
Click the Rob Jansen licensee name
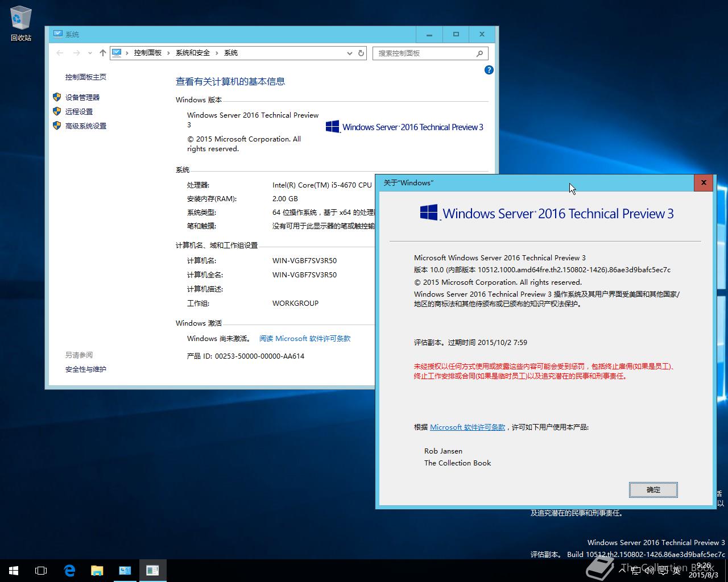tap(443, 451)
